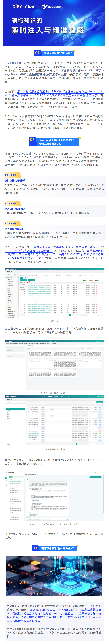Open the first 国家印发《国土空间规划技术标准体系 question link

pyautogui.click(x=54, y=94)
